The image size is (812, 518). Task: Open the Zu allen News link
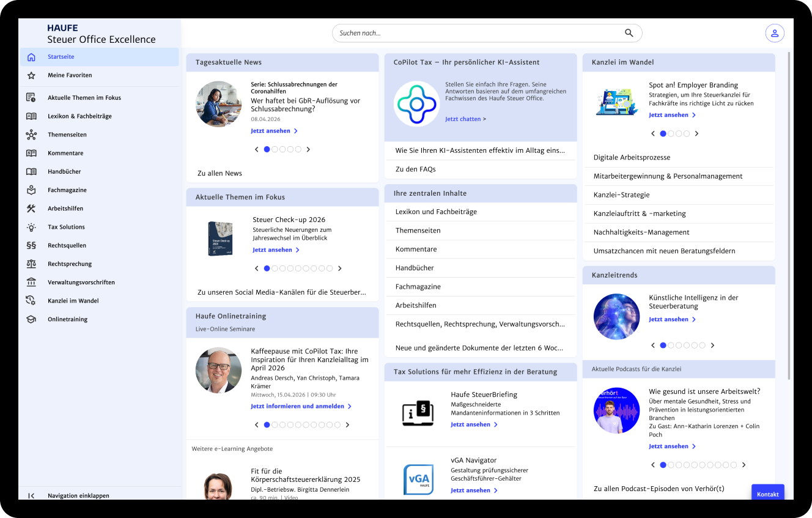(x=220, y=173)
